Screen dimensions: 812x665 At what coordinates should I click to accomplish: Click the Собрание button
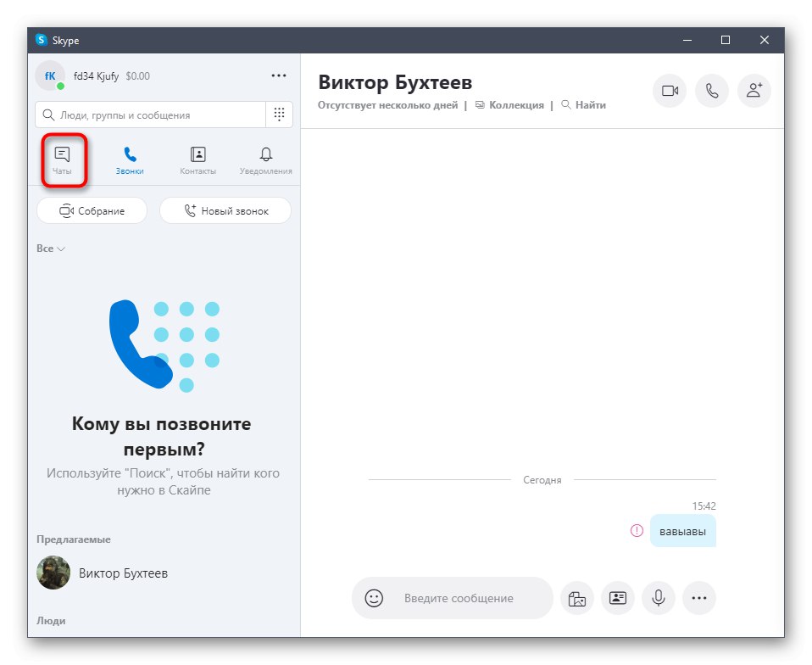click(92, 210)
